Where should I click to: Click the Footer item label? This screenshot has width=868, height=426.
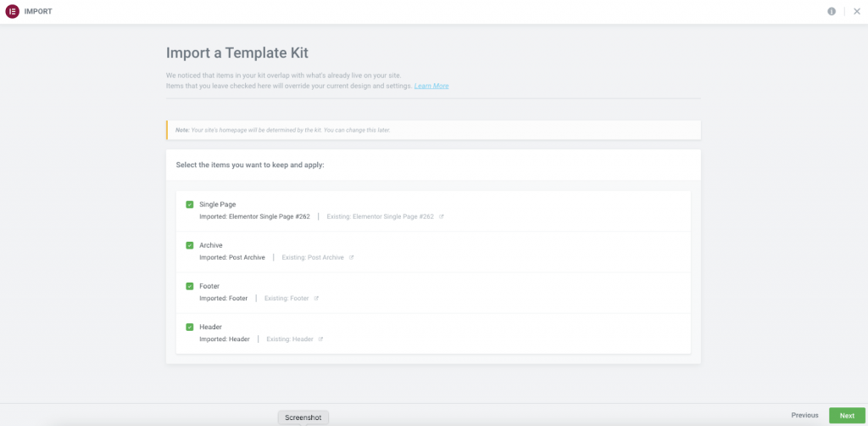point(209,286)
